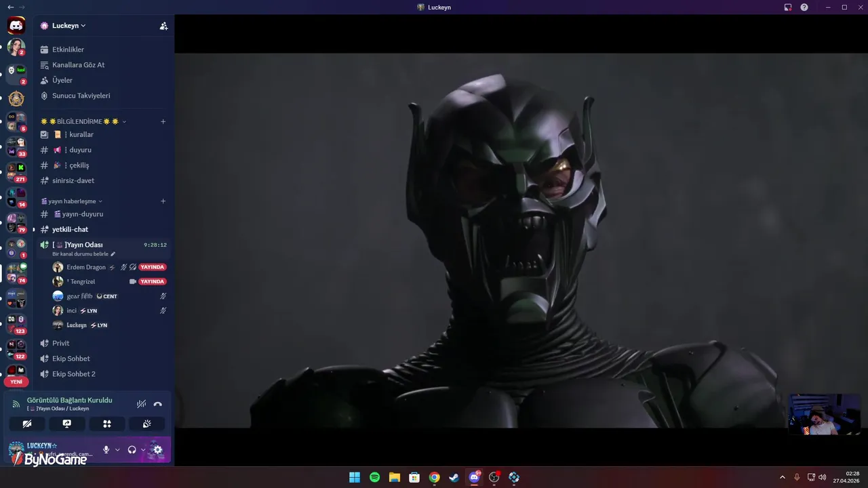
Task: Open server folder with 123 badge
Action: pyautogui.click(x=16, y=323)
